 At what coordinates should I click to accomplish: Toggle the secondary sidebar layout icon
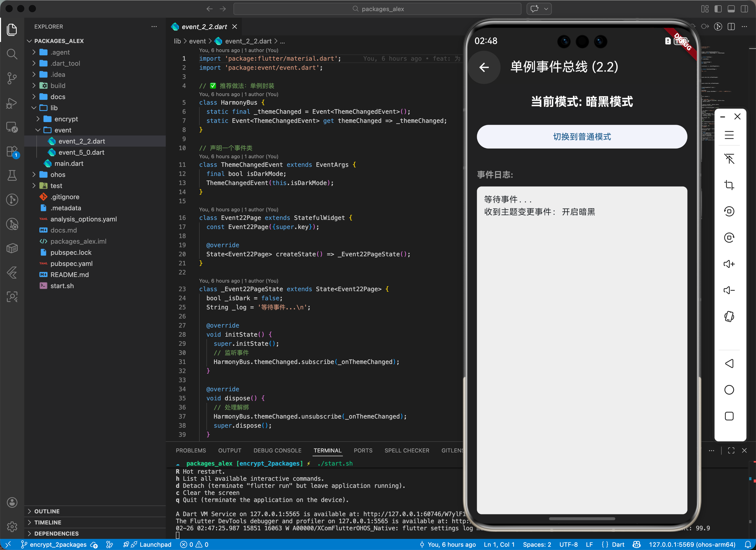pos(744,9)
